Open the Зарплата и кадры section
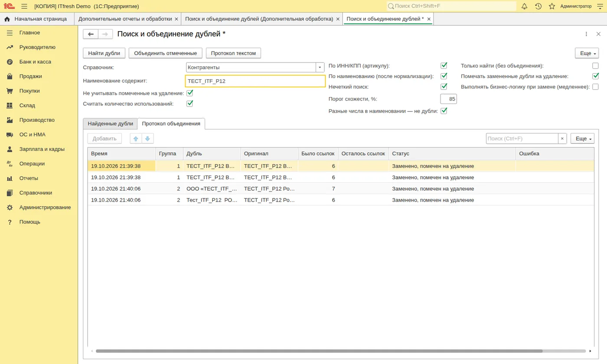Image resolution: width=607 pixels, height=364 pixels. point(42,149)
